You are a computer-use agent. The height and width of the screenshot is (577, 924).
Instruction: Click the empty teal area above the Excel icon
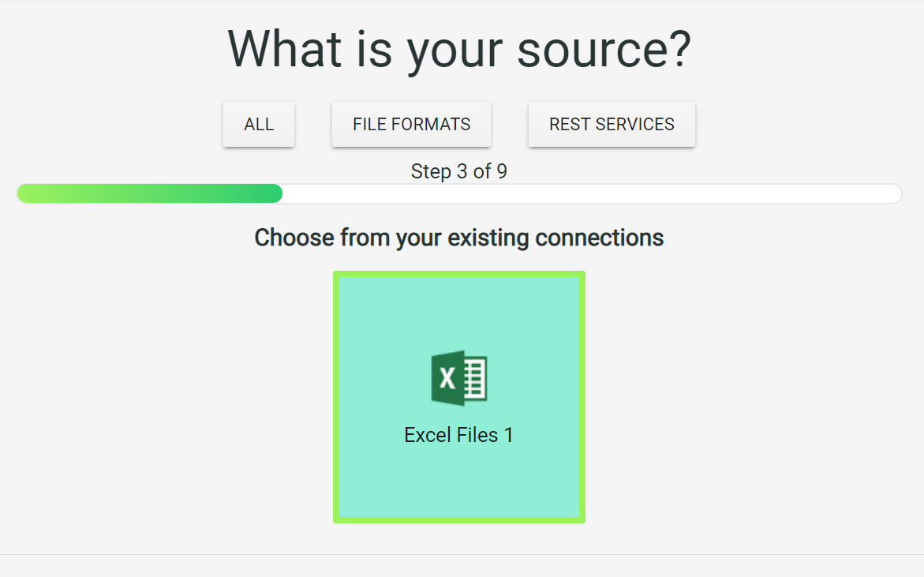(x=459, y=313)
